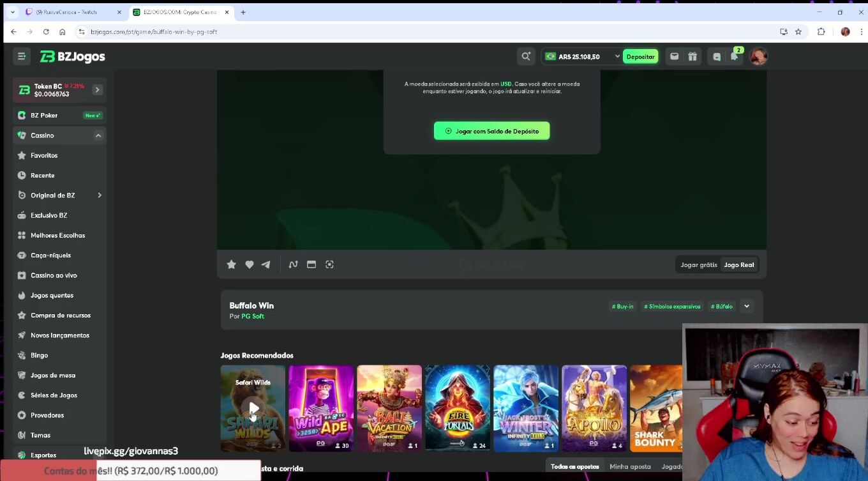868x481 pixels.
Task: Open Séries de Jogos in sidebar
Action: click(59, 395)
